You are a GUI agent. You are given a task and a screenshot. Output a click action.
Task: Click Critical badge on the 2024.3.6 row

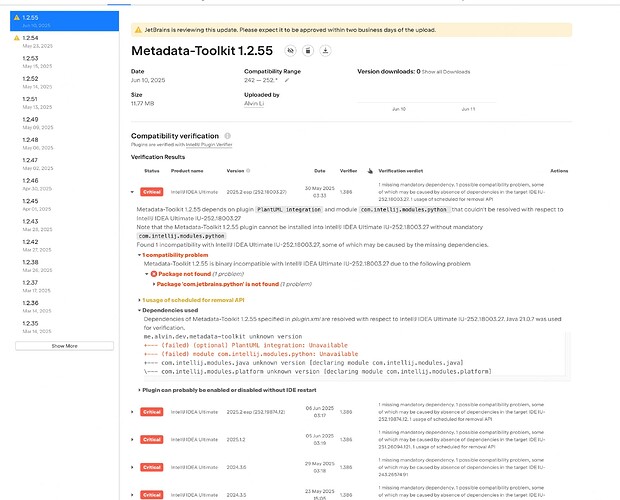(152, 467)
